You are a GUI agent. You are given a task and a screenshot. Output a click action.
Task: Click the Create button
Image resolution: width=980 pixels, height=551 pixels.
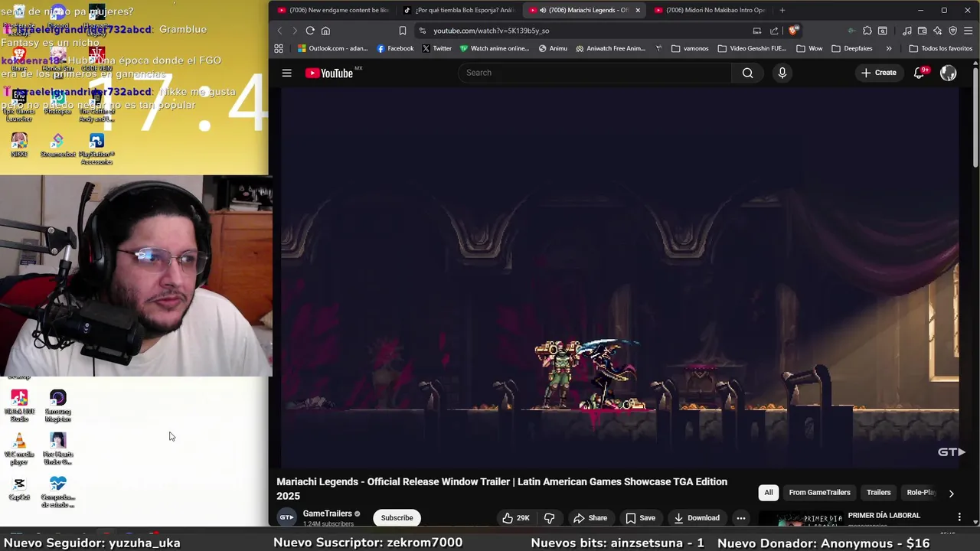[x=878, y=73]
